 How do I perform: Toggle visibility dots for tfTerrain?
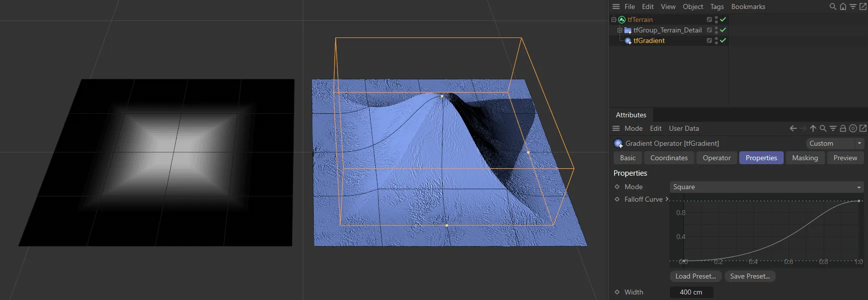click(x=716, y=19)
